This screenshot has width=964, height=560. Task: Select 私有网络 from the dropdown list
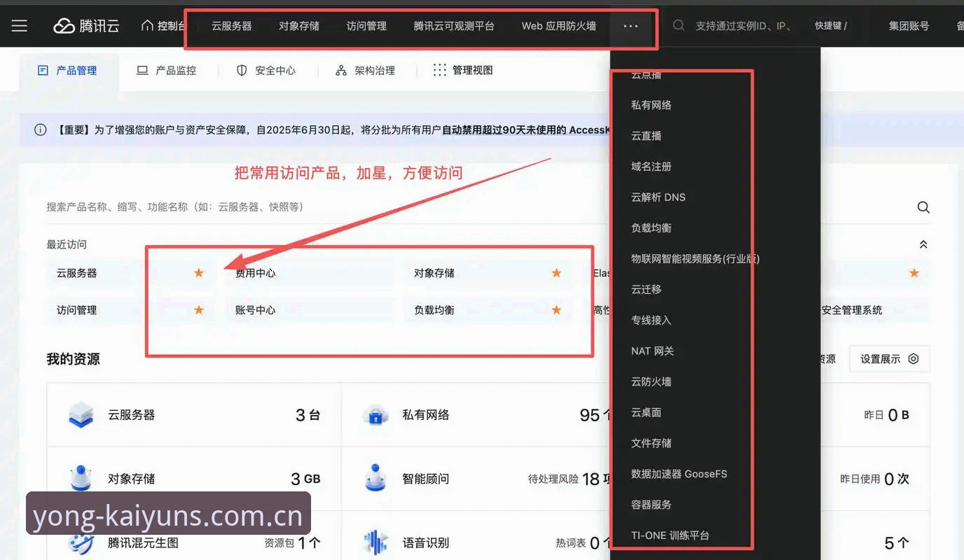[652, 105]
